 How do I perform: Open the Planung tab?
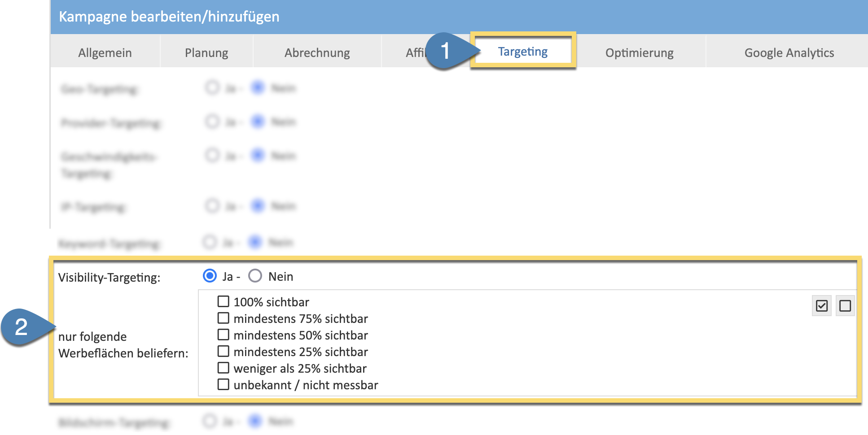coord(206,53)
